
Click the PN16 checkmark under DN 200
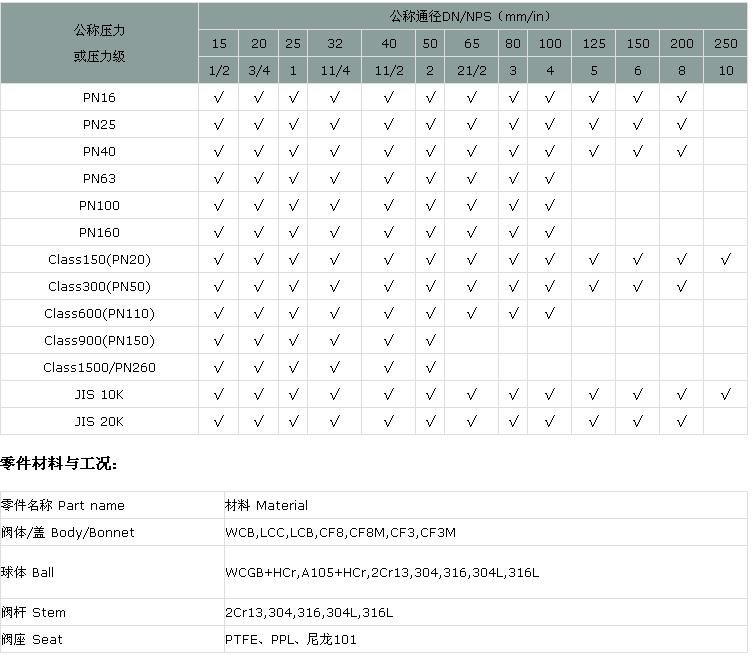681,98
